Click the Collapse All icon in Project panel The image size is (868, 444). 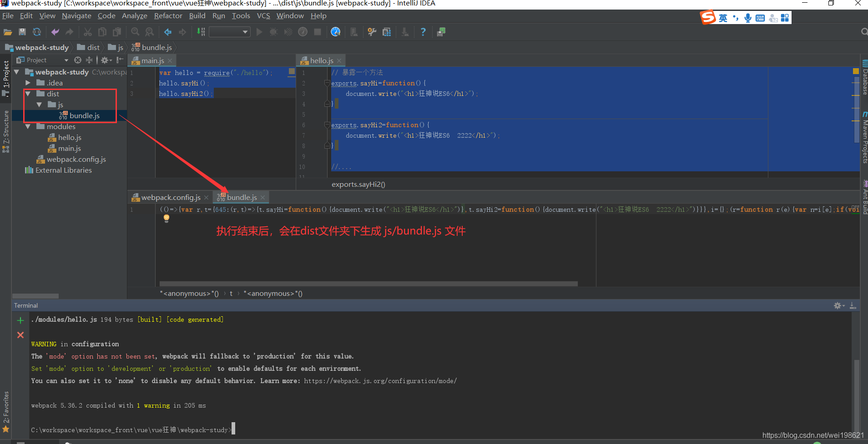(89, 60)
